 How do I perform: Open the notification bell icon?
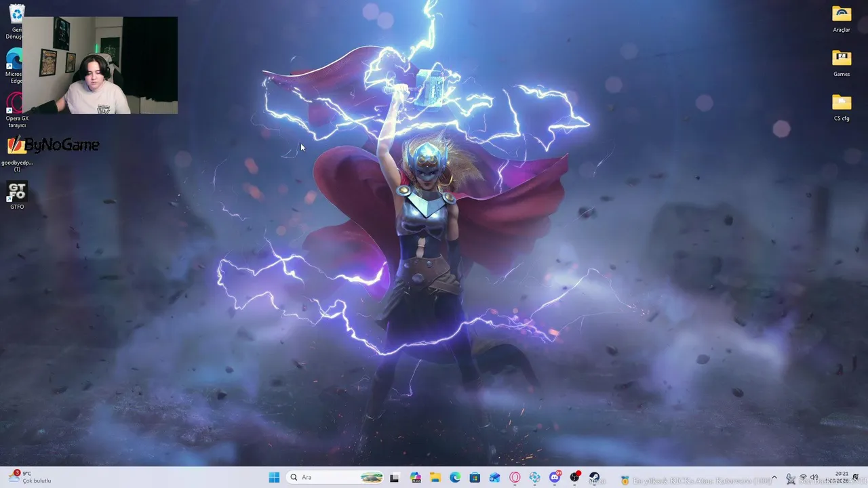pyautogui.click(x=856, y=478)
